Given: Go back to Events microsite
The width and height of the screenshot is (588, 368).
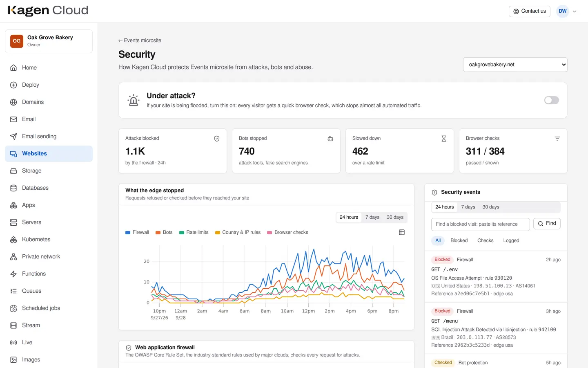Looking at the screenshot, I should [x=140, y=40].
